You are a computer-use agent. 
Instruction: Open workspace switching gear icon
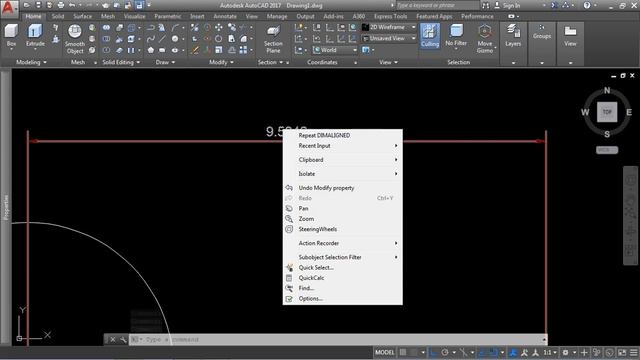566,352
